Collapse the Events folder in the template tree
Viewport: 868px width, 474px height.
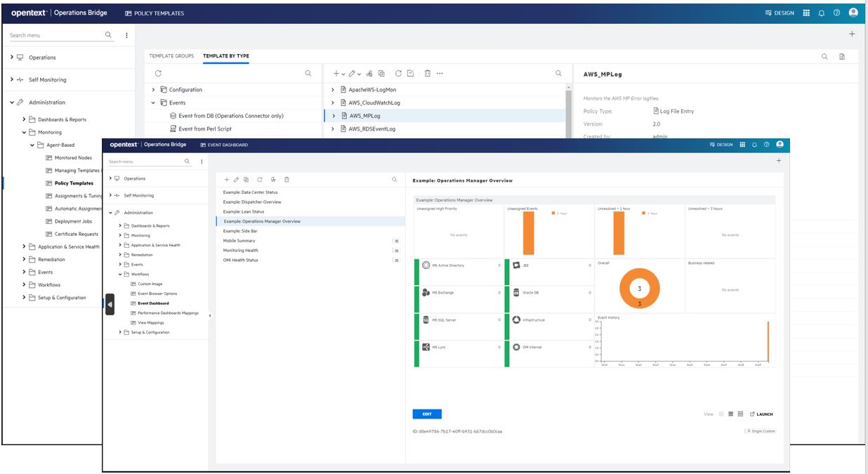pyautogui.click(x=153, y=104)
